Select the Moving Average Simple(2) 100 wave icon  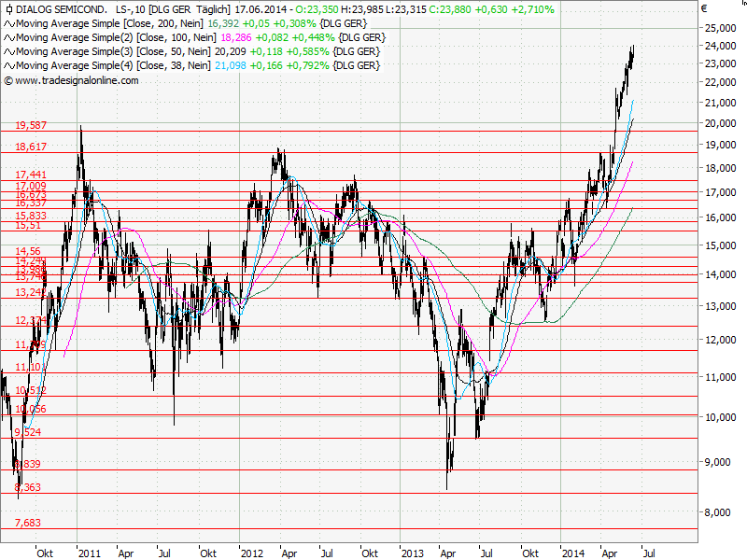point(8,38)
